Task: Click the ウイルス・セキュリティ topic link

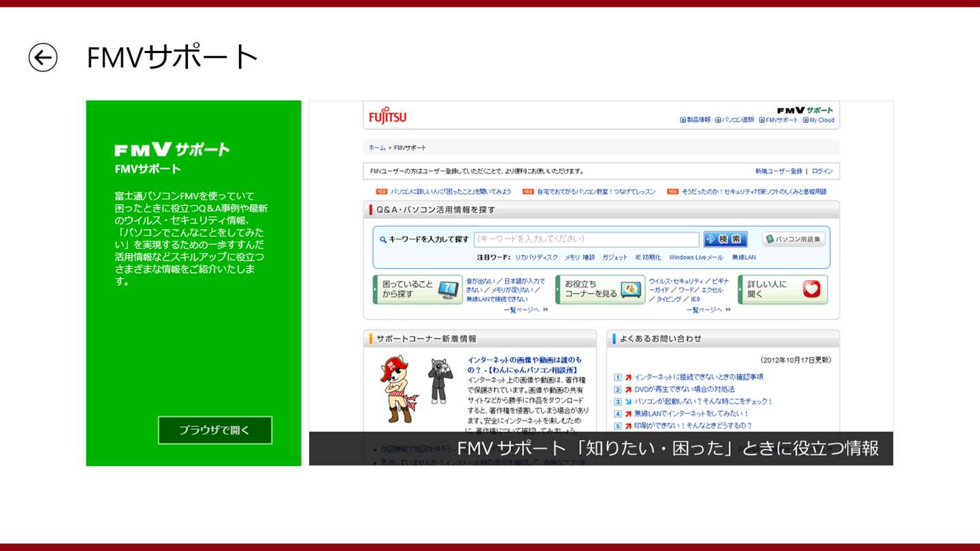Action: 676,281
